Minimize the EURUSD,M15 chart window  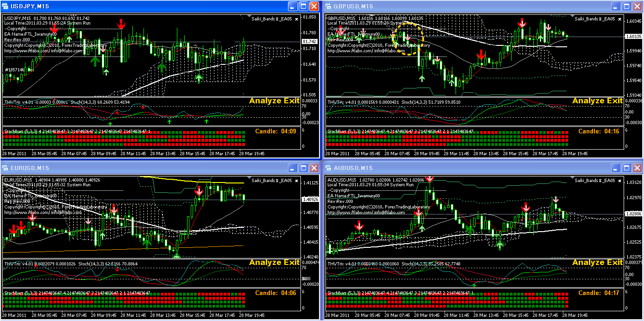click(293, 168)
